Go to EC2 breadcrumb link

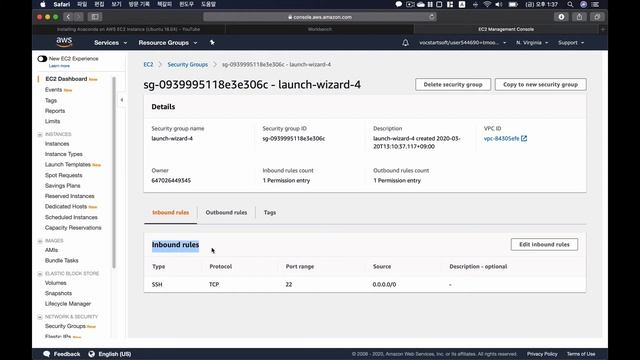point(148,64)
